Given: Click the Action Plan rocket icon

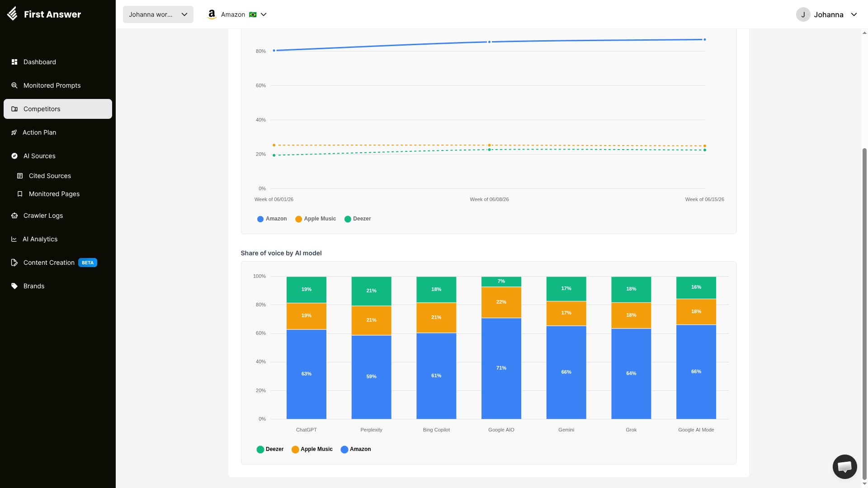Looking at the screenshot, I should tap(14, 132).
